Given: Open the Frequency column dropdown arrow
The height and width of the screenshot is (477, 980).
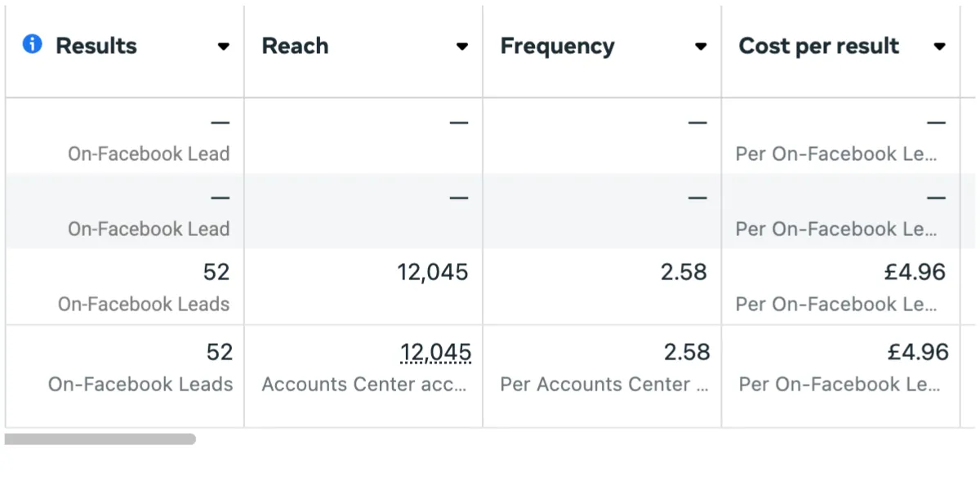Looking at the screenshot, I should [700, 47].
